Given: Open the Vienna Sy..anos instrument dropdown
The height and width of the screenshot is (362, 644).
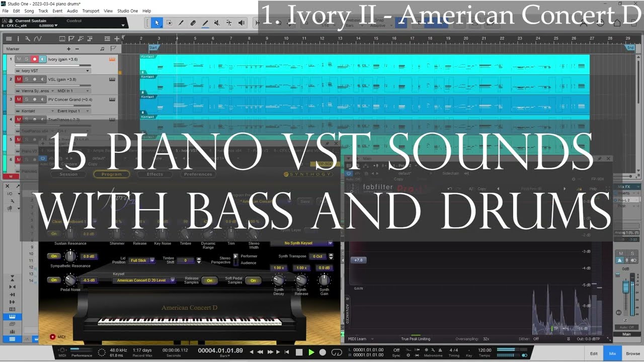Looking at the screenshot, I should point(36,91).
